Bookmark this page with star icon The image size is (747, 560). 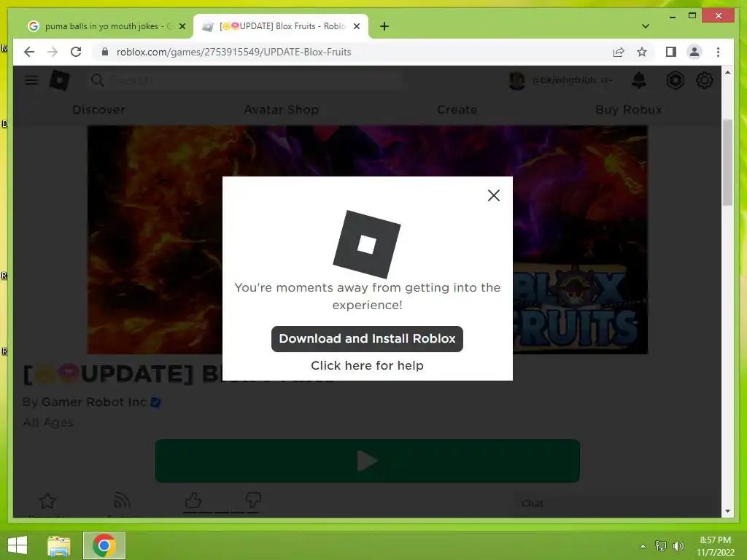coord(642,52)
